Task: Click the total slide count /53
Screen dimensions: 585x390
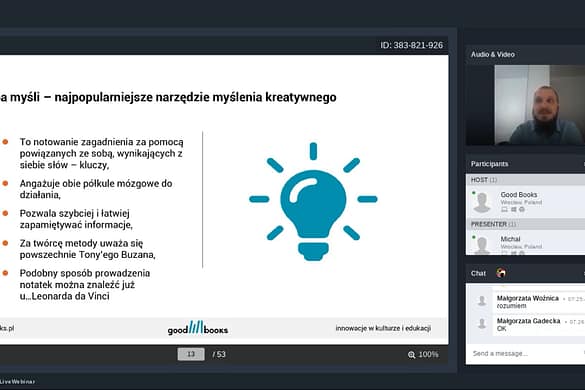Action: click(219, 355)
